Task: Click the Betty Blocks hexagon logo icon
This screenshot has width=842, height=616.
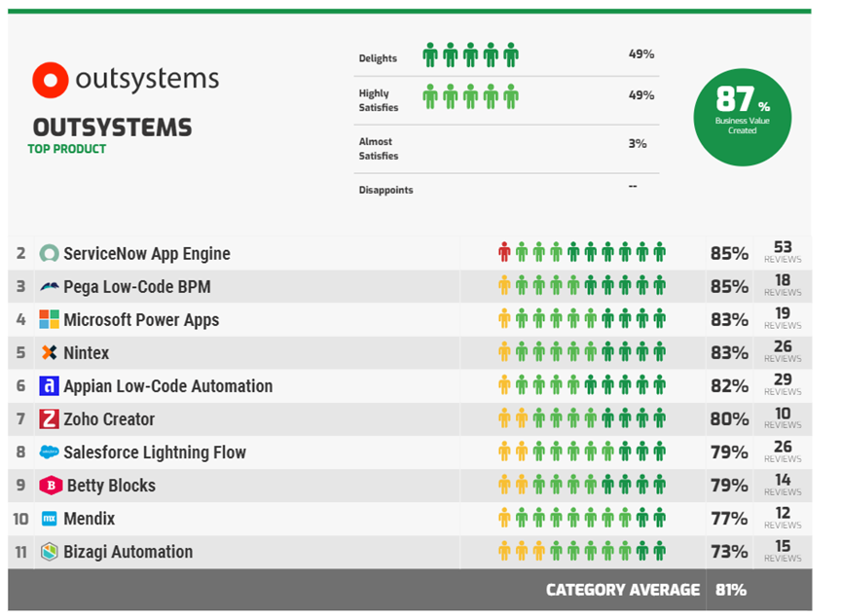Action: coord(51,486)
